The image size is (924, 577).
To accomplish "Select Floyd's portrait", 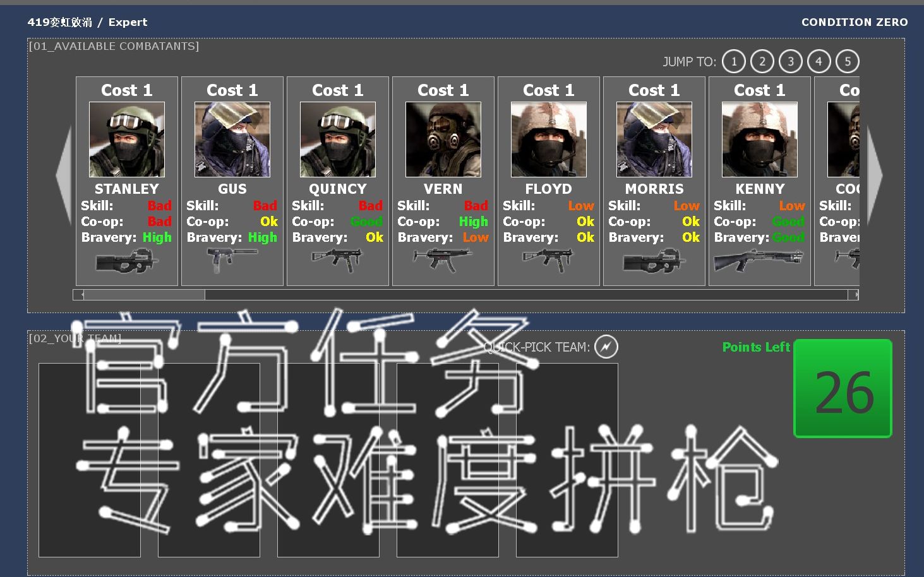I will click(549, 140).
